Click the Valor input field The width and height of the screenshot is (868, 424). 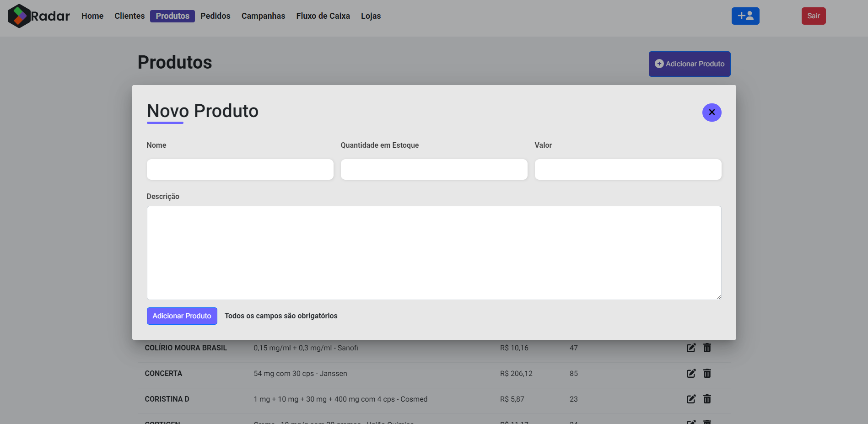coord(628,169)
